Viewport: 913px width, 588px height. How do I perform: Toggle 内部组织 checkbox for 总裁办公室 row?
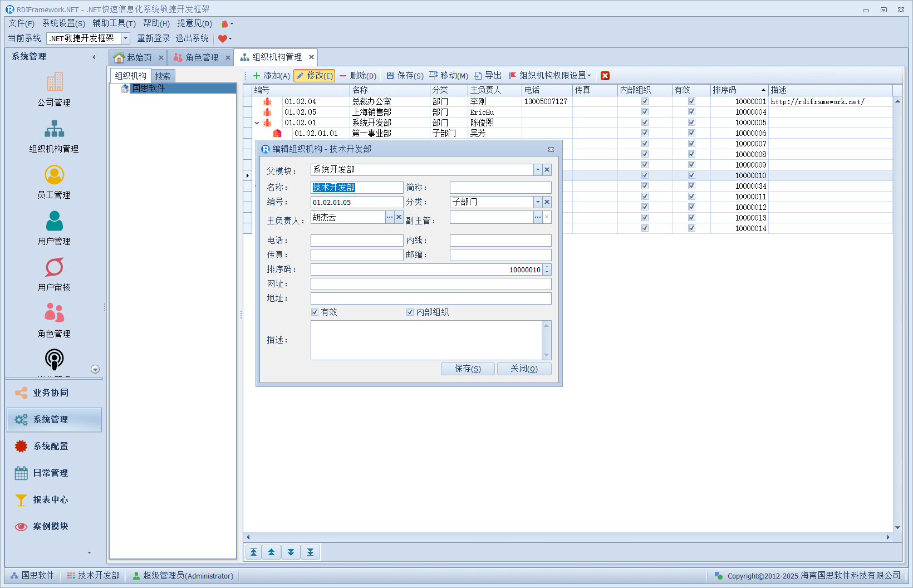coord(645,101)
